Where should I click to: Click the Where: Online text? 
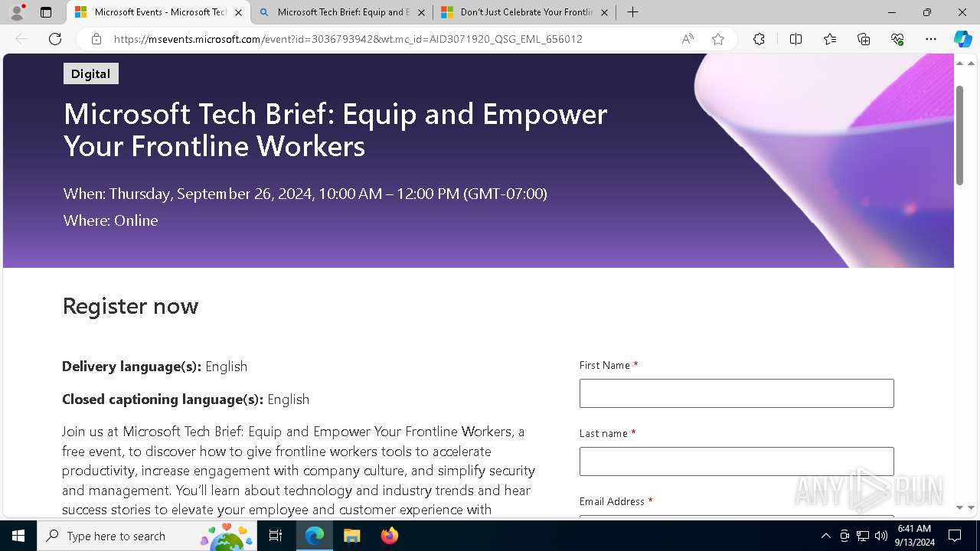click(110, 220)
